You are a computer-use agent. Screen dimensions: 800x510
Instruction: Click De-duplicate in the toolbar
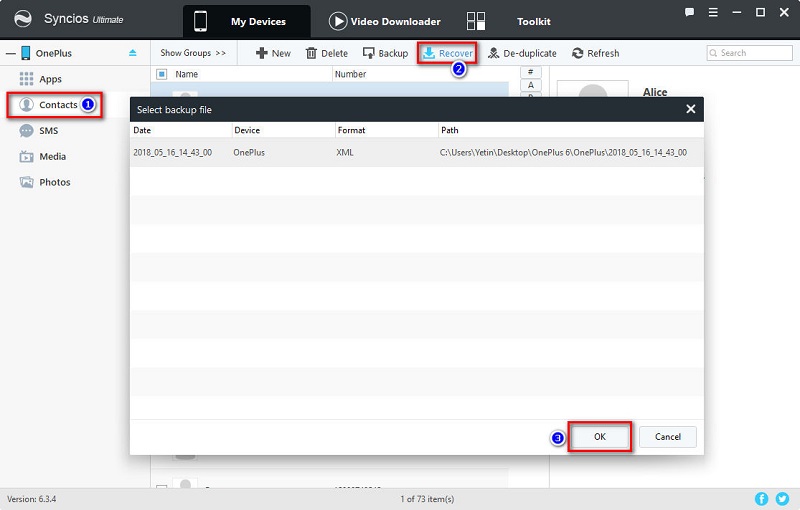tap(522, 53)
